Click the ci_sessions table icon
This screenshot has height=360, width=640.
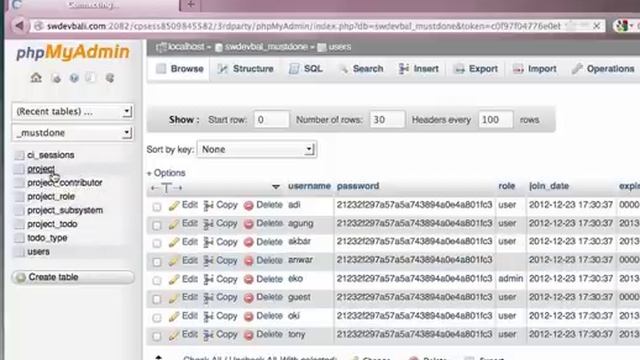19,155
